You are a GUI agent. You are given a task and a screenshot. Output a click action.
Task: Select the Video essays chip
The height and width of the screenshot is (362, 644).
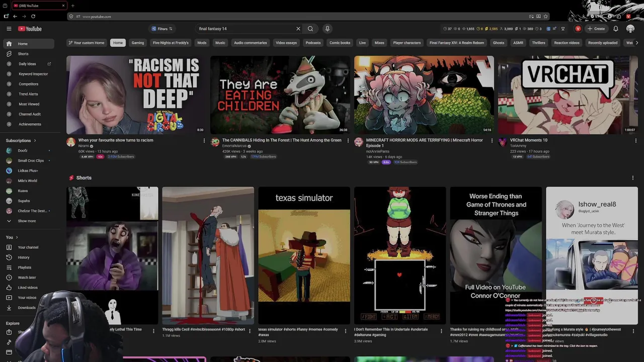pos(286,43)
